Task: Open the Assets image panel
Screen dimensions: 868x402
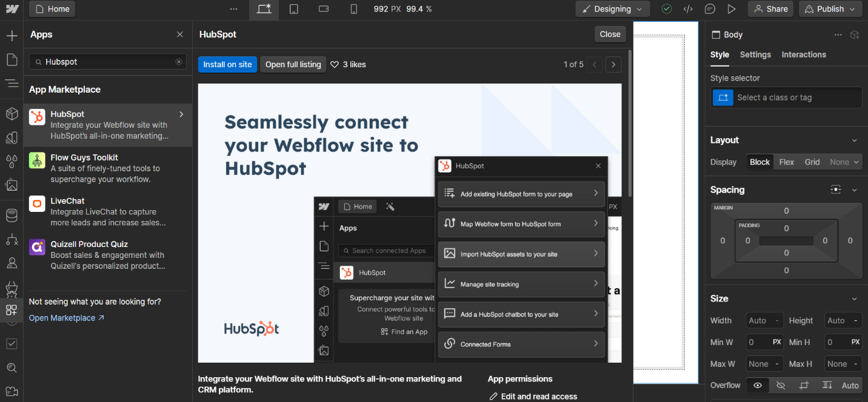Action: coord(12,185)
